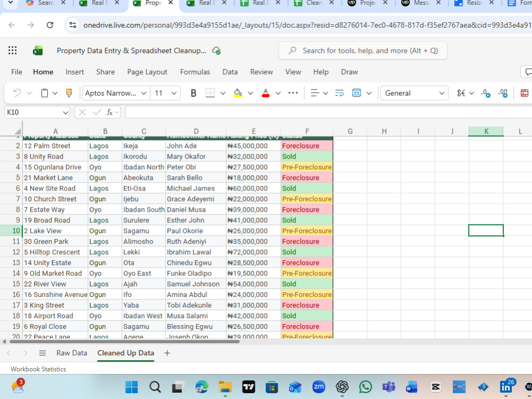Open WhatsApp from the taskbar
This screenshot has height=399, width=532.
[x=365, y=387]
